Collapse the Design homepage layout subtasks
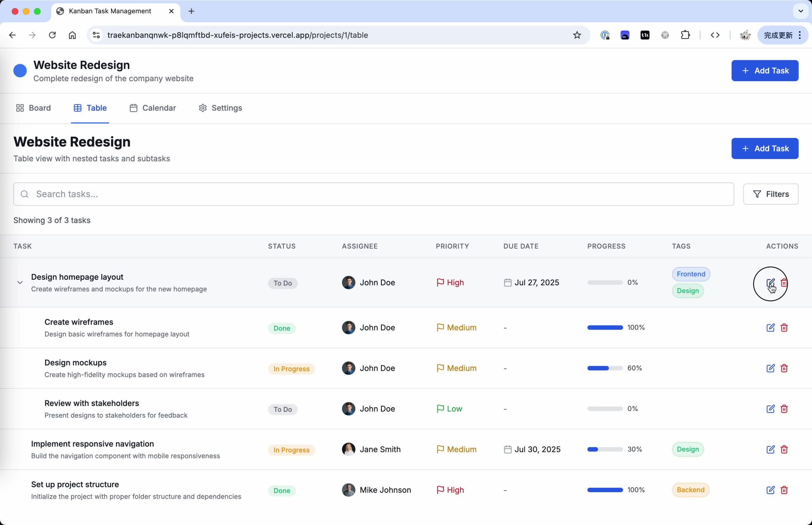812x525 pixels. 20,282
